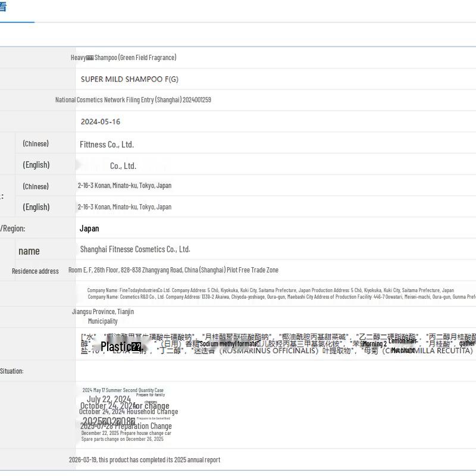Click the ingredient 'Sodium methyl formate'
The width and height of the screenshot is (476, 476).
click(228, 344)
